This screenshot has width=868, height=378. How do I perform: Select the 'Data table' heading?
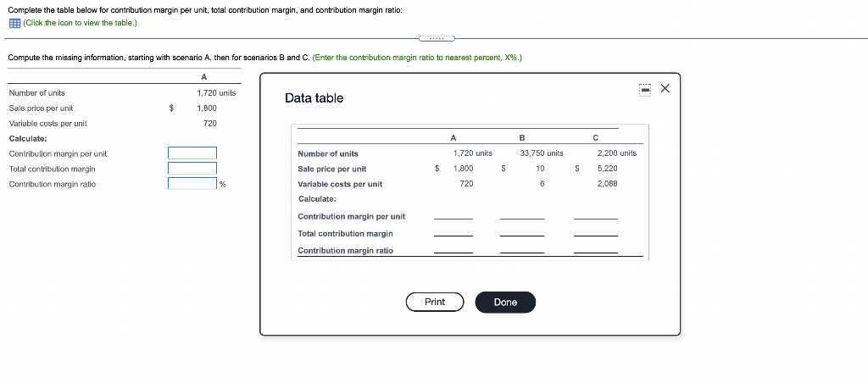pos(314,98)
